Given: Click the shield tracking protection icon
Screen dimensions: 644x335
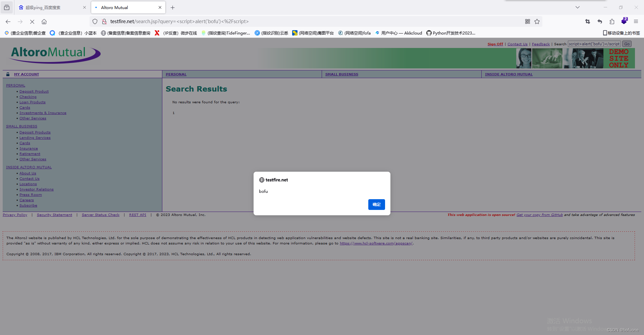Looking at the screenshot, I should coord(95,21).
